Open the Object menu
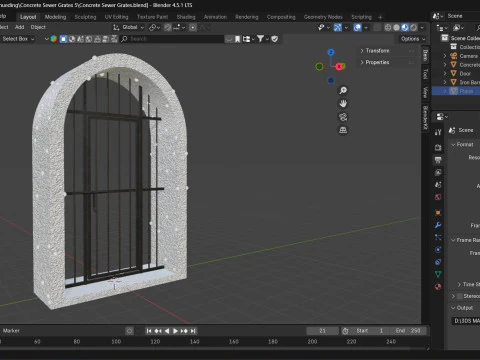The width and height of the screenshot is (480, 360). tap(38, 27)
